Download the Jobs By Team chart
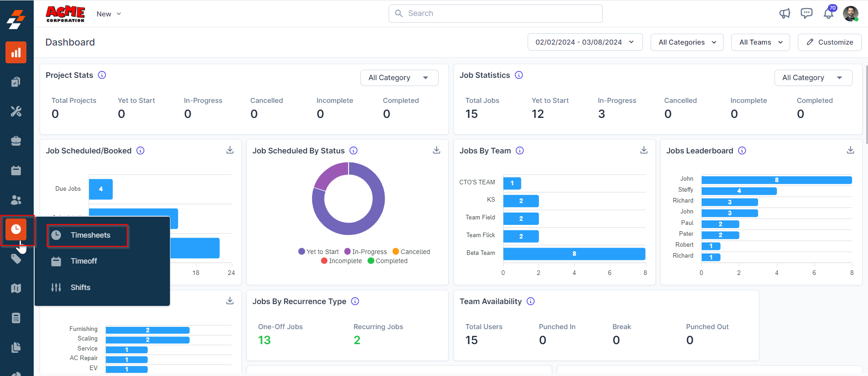The height and width of the screenshot is (376, 868). coord(643,150)
